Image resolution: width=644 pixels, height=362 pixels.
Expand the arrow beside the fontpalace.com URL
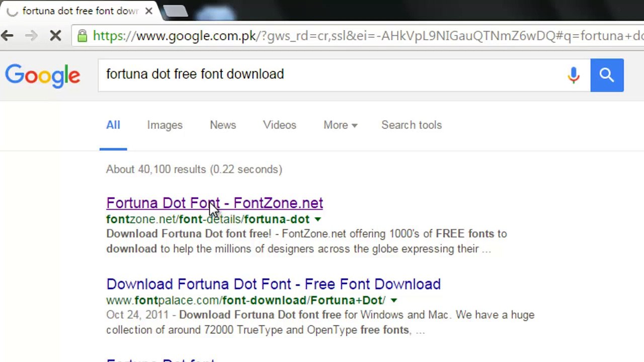(x=393, y=300)
